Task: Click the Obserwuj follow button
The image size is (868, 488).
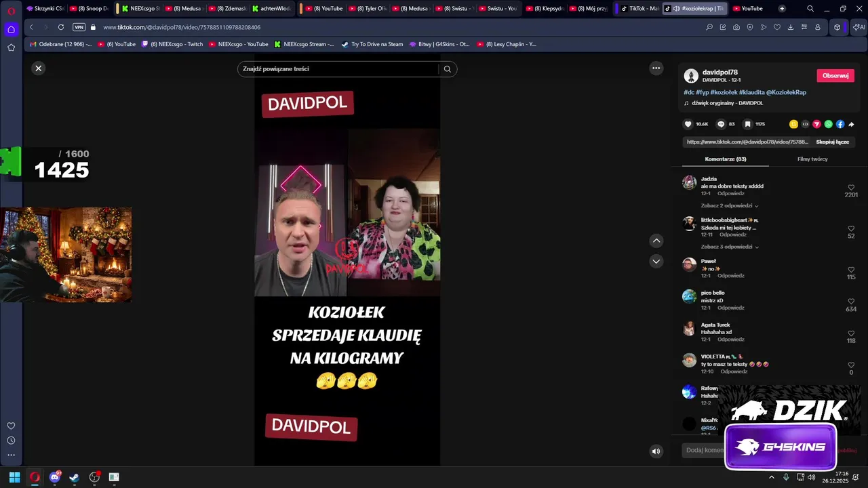Action: (x=835, y=75)
